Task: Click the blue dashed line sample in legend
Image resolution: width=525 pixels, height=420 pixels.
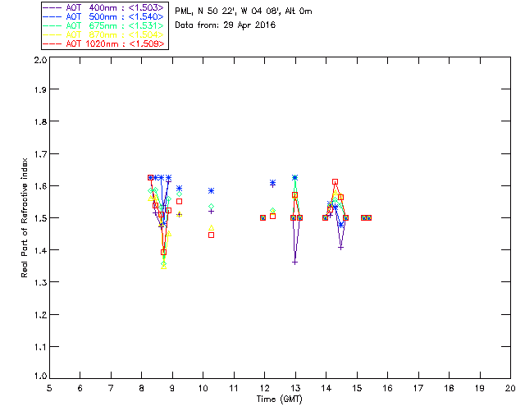Action: (x=52, y=16)
